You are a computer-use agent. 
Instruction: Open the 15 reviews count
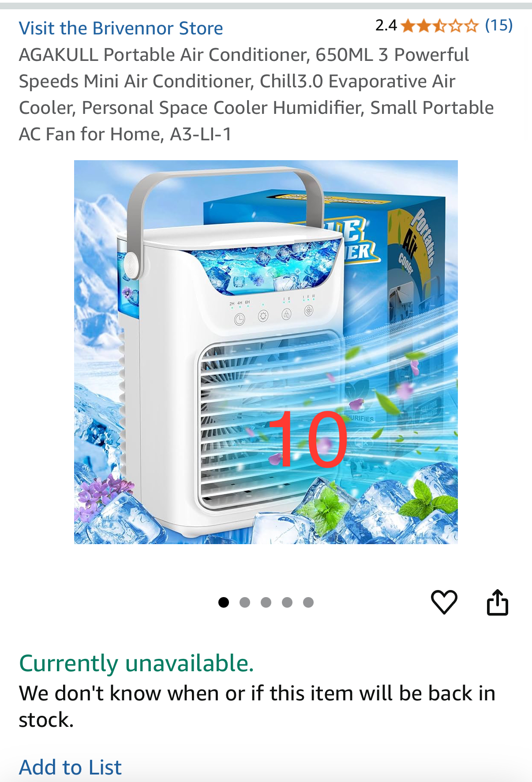click(x=499, y=26)
